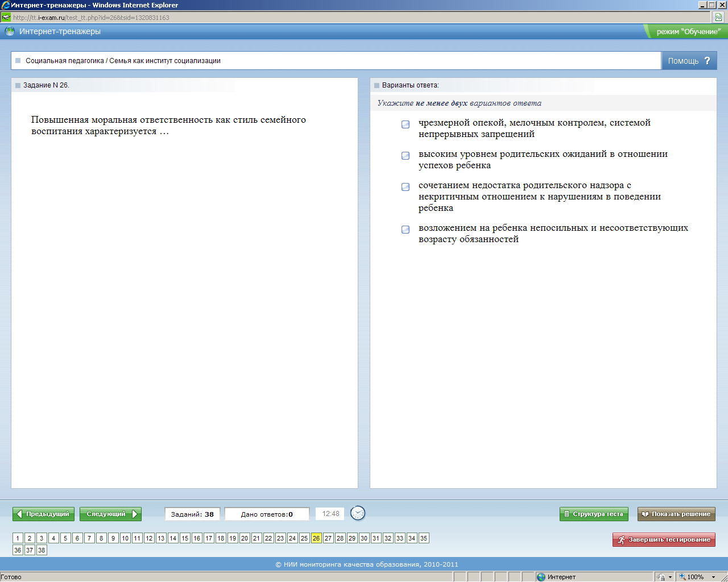Jump to question 27
Image resolution: width=728 pixels, height=582 pixels.
tap(328, 538)
